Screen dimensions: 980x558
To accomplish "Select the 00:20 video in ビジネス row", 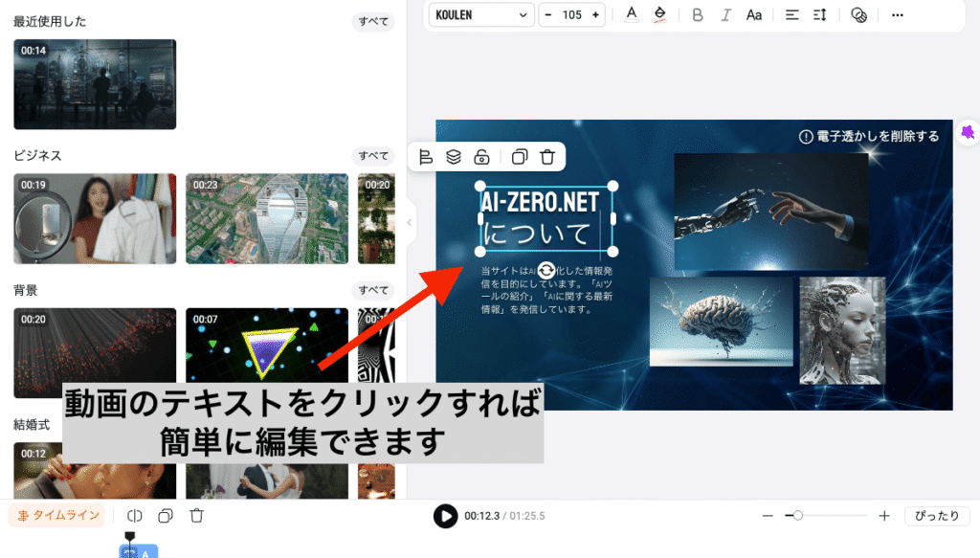I will [376, 218].
